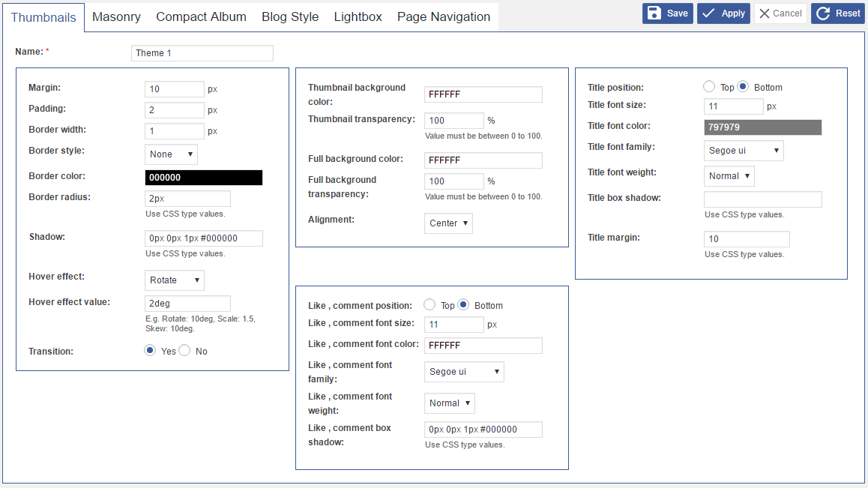The image size is (868, 488).
Task: Click the Apply checkmark icon
Action: point(708,13)
